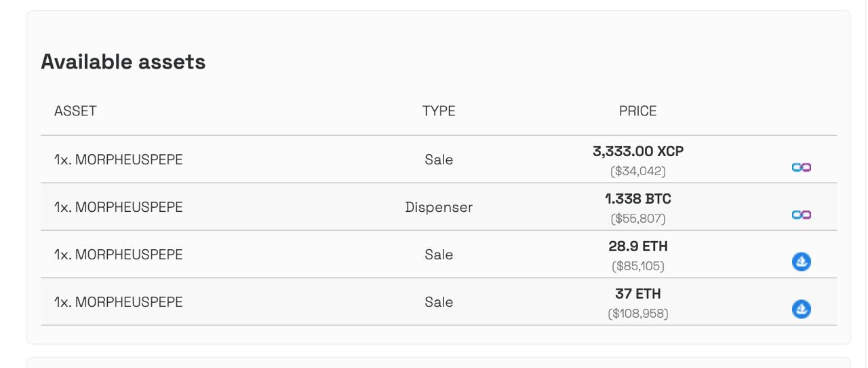Select MORPHEUSPEPE asset in the XCP row
Screen dimensions: 868x368
pyautogui.click(x=119, y=160)
